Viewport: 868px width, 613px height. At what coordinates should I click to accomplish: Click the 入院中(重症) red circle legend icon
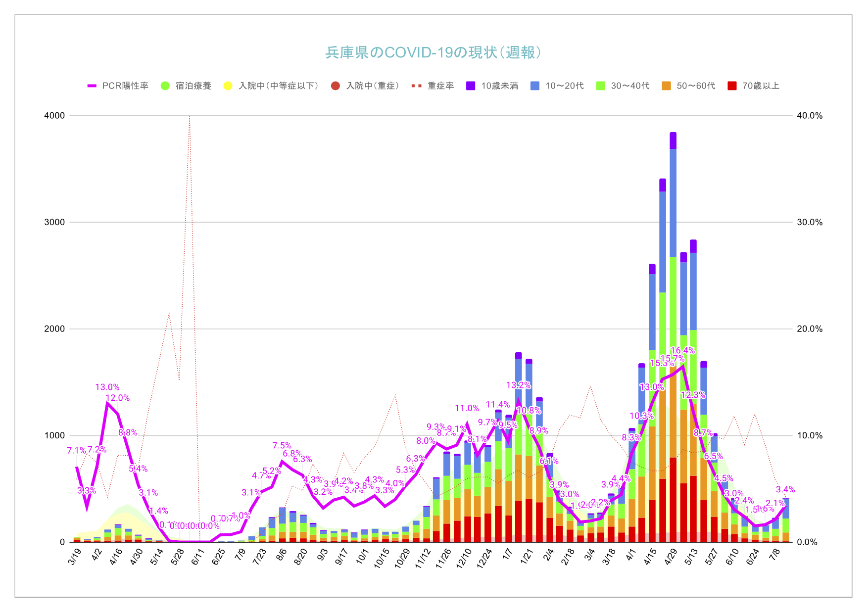pyautogui.click(x=336, y=86)
